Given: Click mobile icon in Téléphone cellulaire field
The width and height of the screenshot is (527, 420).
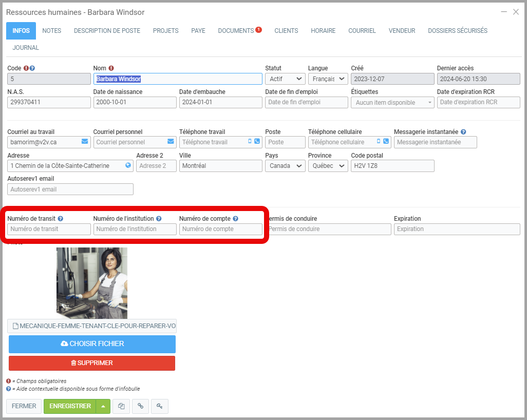Looking at the screenshot, I should point(379,142).
